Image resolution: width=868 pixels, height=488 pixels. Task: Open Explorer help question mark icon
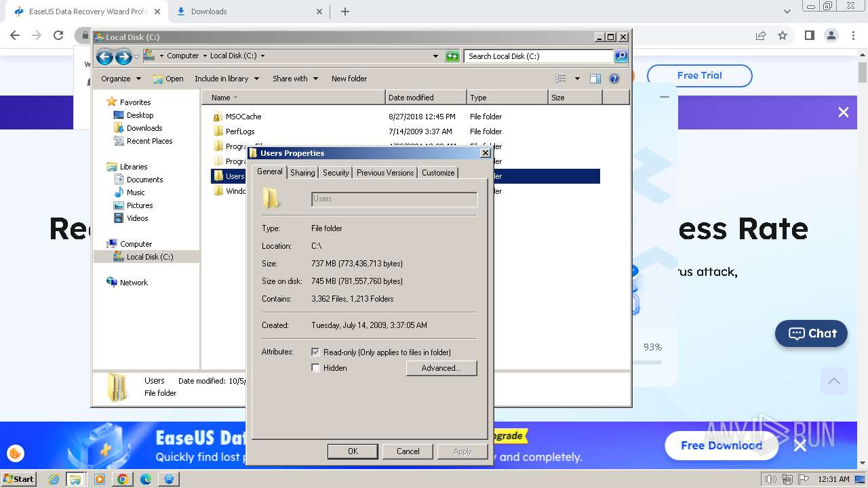614,79
